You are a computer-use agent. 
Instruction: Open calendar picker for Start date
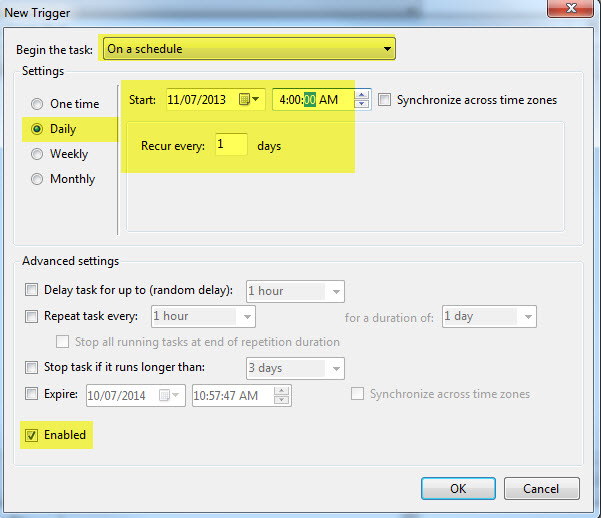pos(249,99)
